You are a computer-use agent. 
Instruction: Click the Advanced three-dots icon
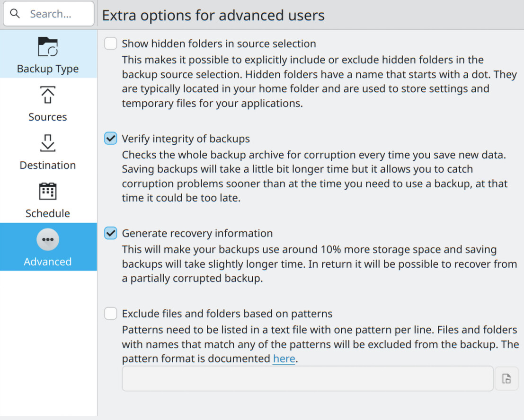coord(48,240)
